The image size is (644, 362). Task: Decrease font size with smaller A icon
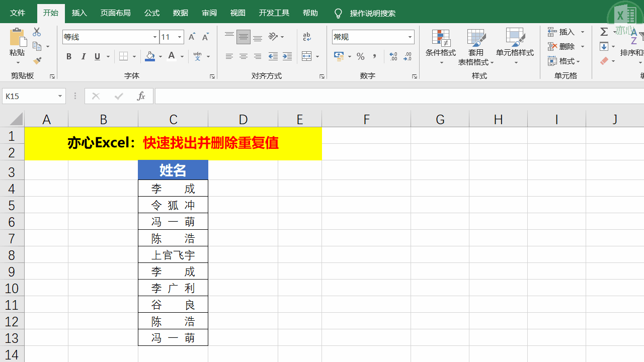(205, 37)
